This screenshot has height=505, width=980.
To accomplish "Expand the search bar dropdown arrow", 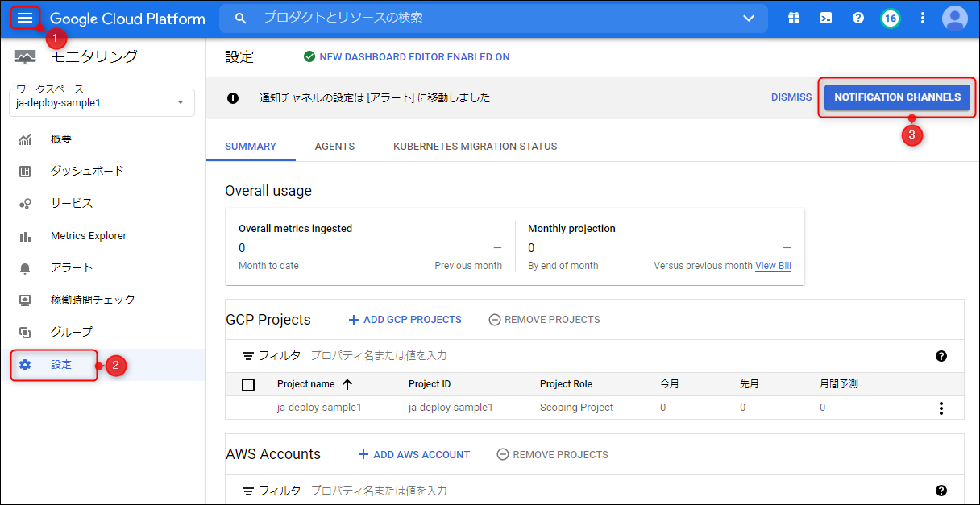I will [x=749, y=18].
